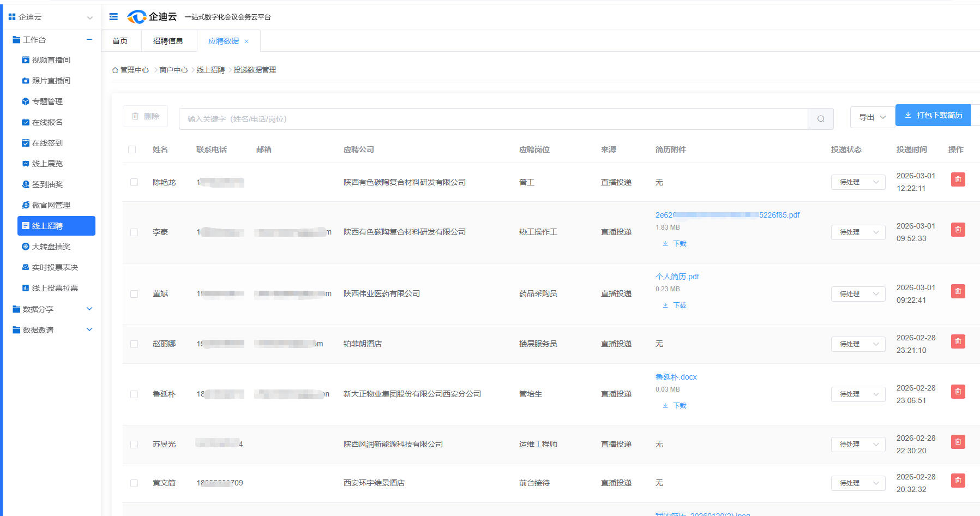Open the 个人简历.pdf resume link
Image resolution: width=980 pixels, height=516 pixels.
677,277
